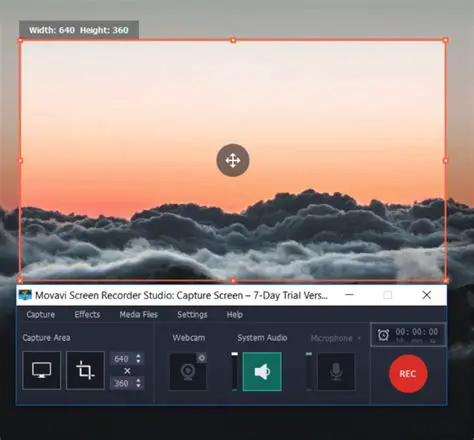Image resolution: width=474 pixels, height=440 pixels.
Task: Click the Webcam label
Action: pos(189,338)
